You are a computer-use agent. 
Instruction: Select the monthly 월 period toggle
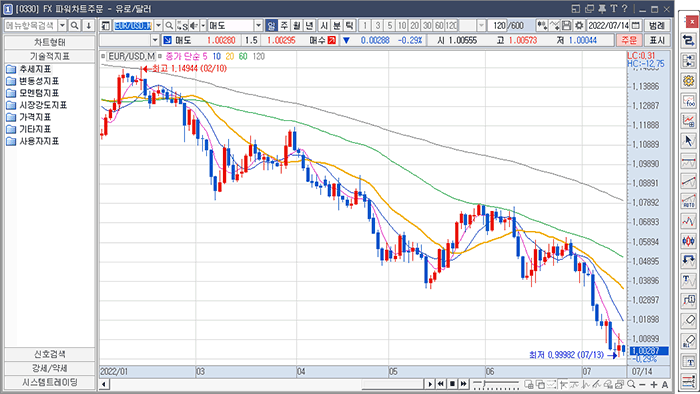(x=296, y=26)
